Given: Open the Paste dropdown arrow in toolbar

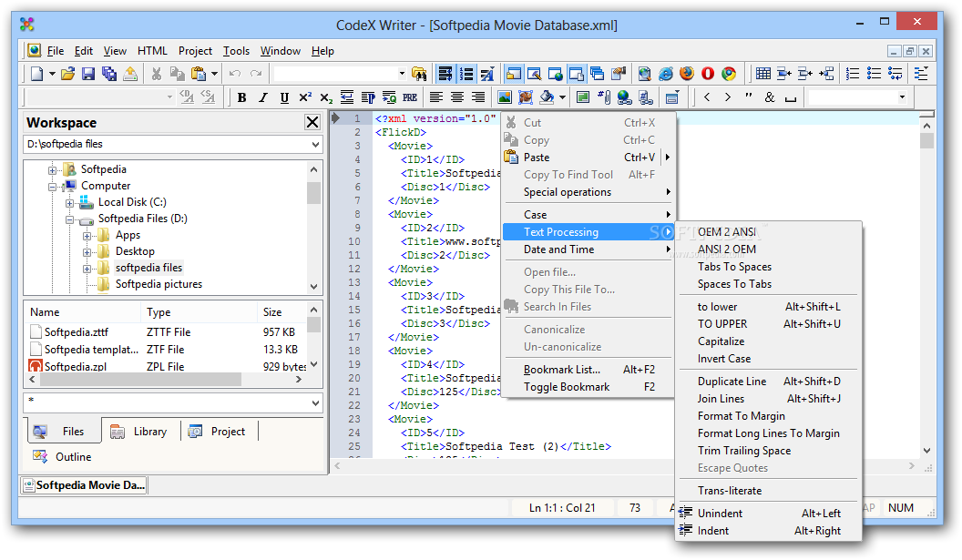Looking at the screenshot, I should [214, 75].
